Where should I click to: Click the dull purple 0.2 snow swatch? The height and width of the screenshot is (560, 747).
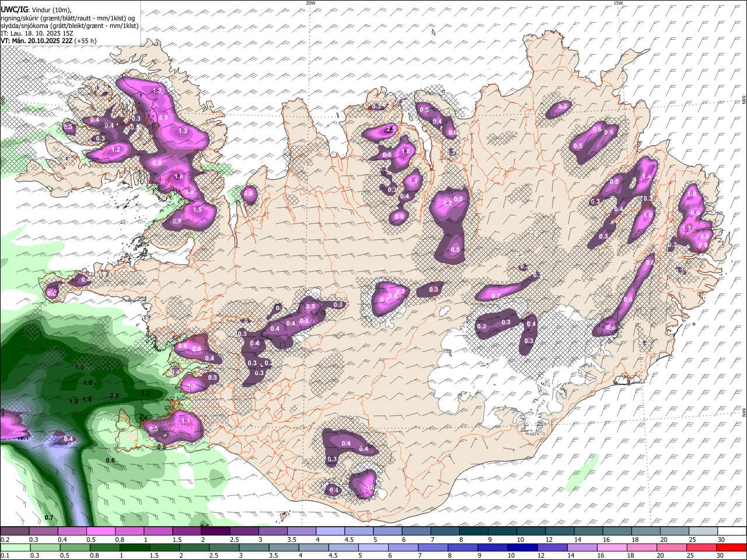14,531
